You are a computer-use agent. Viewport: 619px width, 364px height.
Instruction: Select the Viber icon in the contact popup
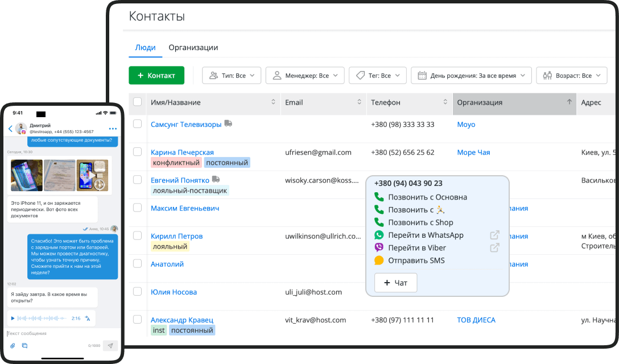(x=378, y=247)
